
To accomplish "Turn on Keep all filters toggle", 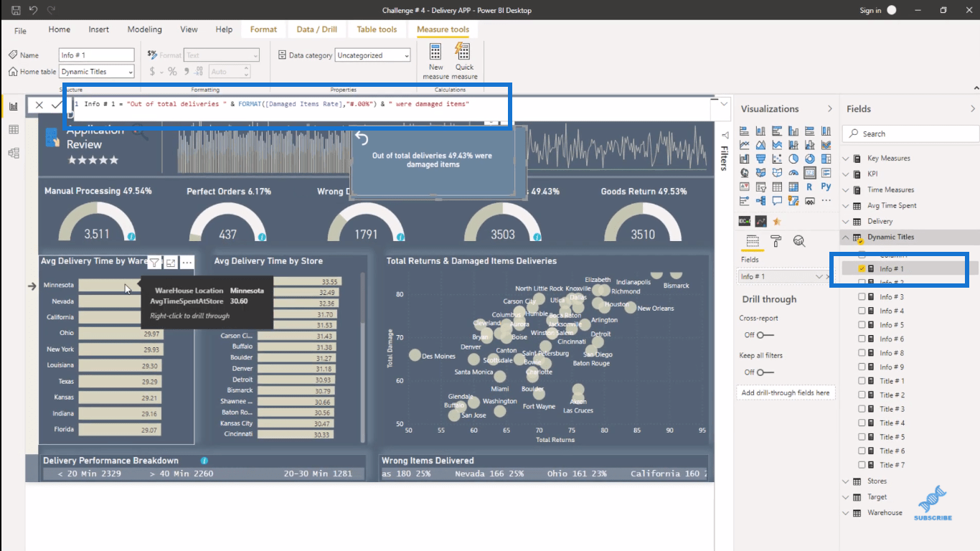I will [x=765, y=372].
